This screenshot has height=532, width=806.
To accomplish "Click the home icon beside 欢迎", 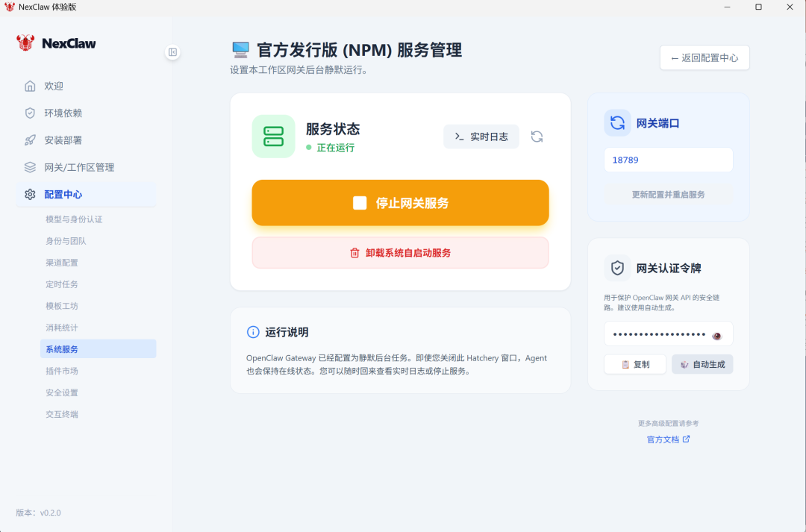I will click(x=30, y=86).
